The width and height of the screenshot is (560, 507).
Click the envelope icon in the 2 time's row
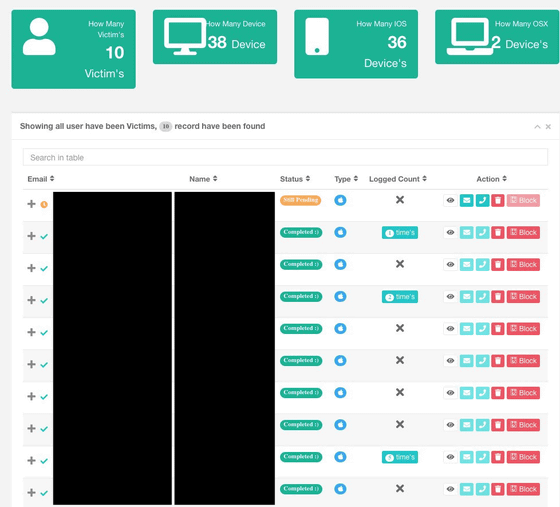click(x=466, y=296)
